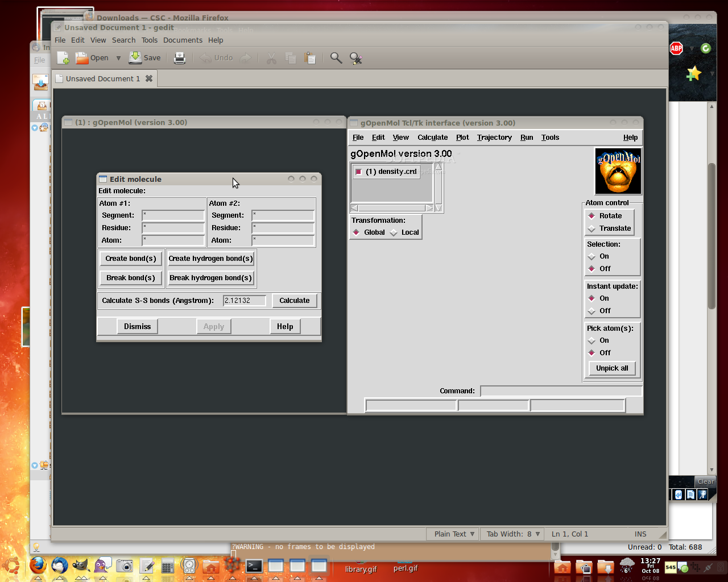Click the Copy icon in gedit toolbar
This screenshot has width=728, height=582.
point(291,58)
